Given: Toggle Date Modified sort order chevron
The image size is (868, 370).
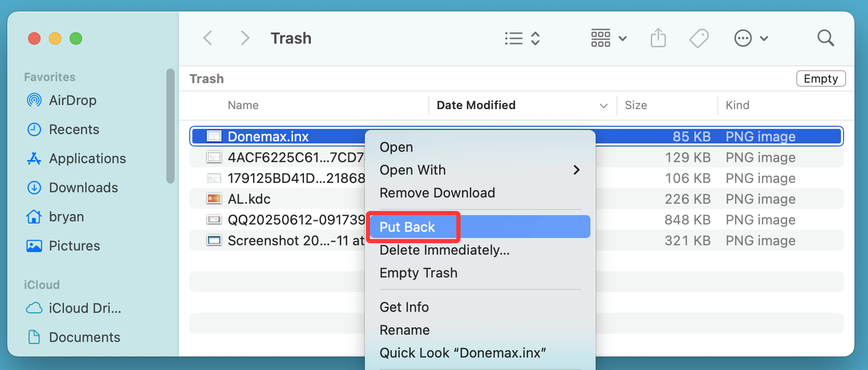Looking at the screenshot, I should [x=603, y=105].
